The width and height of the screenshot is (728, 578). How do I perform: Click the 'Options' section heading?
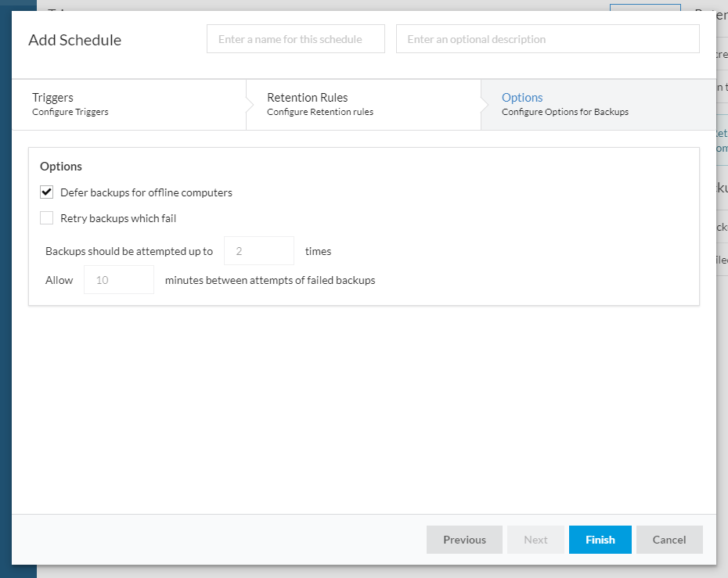[61, 167]
